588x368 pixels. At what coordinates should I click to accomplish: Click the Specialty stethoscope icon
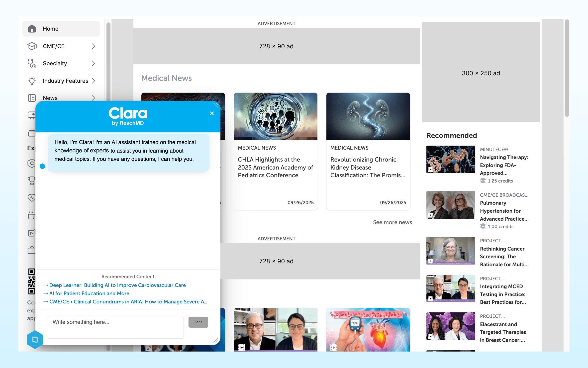pyautogui.click(x=32, y=63)
